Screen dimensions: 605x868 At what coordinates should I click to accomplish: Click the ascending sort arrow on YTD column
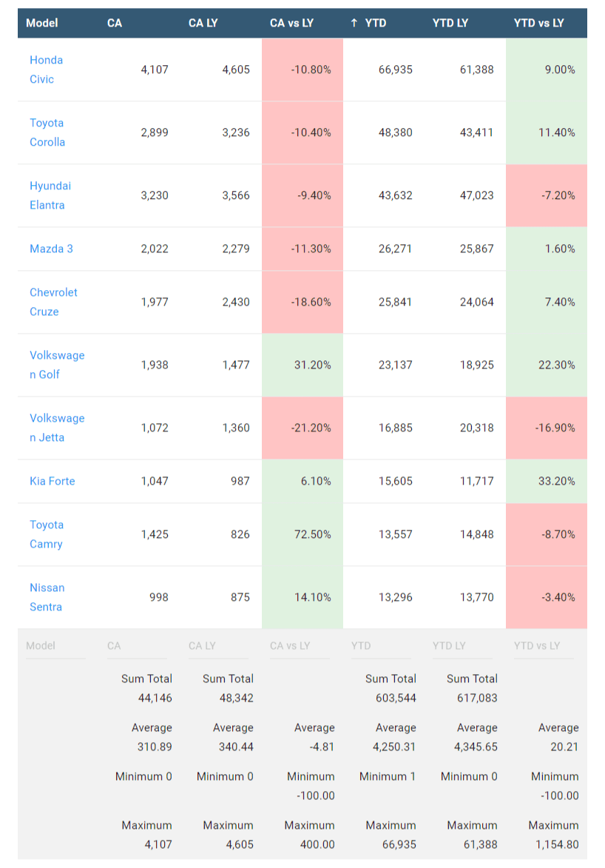353,23
